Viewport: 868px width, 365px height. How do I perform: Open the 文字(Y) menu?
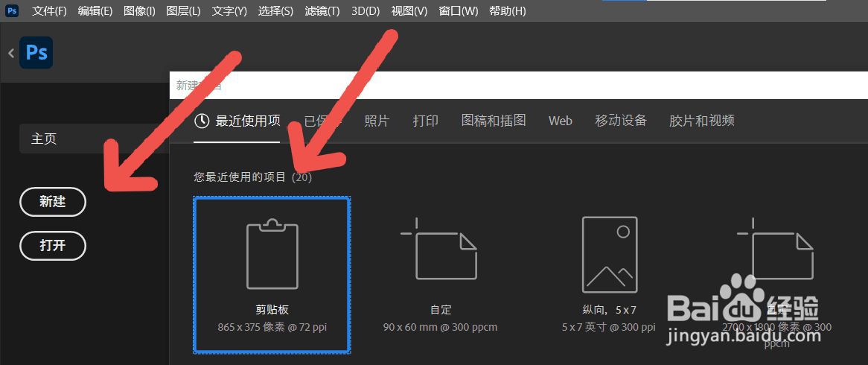pos(229,11)
